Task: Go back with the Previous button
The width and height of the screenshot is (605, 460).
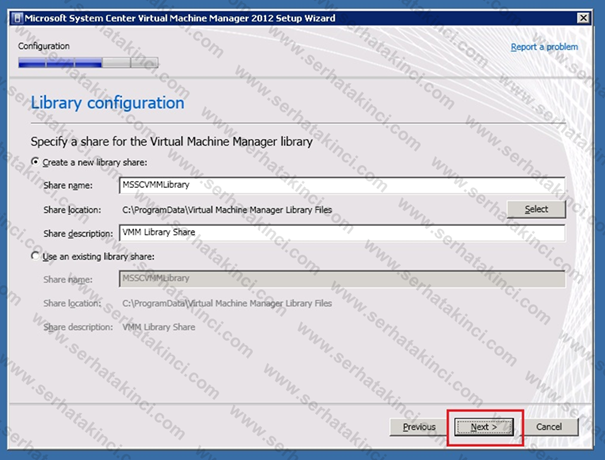Action: 419,427
